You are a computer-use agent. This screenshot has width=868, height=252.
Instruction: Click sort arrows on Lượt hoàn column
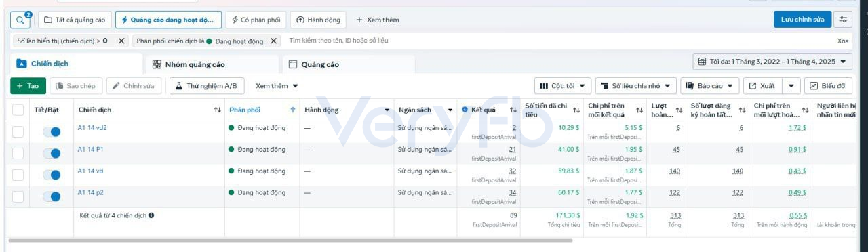[679, 110]
